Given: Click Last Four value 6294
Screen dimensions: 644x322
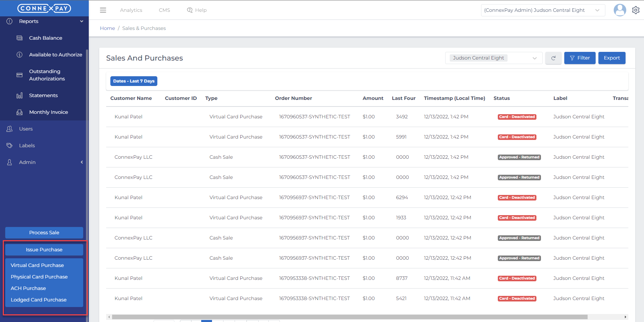Looking at the screenshot, I should pos(402,197).
